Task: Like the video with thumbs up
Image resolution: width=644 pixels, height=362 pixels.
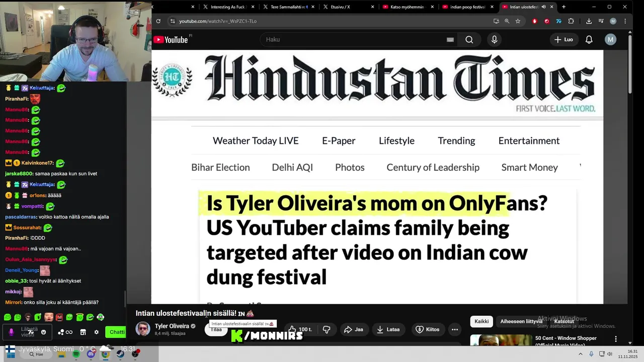Action: click(x=300, y=330)
